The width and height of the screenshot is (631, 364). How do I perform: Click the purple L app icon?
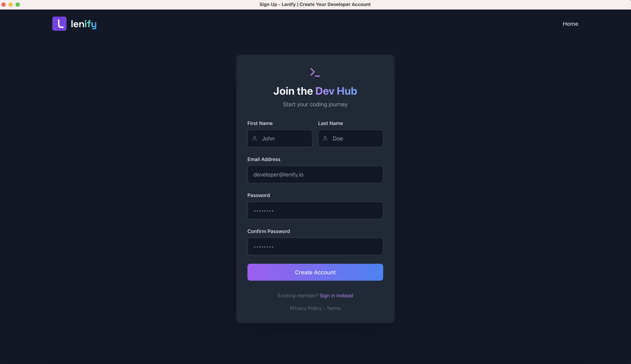(59, 23)
